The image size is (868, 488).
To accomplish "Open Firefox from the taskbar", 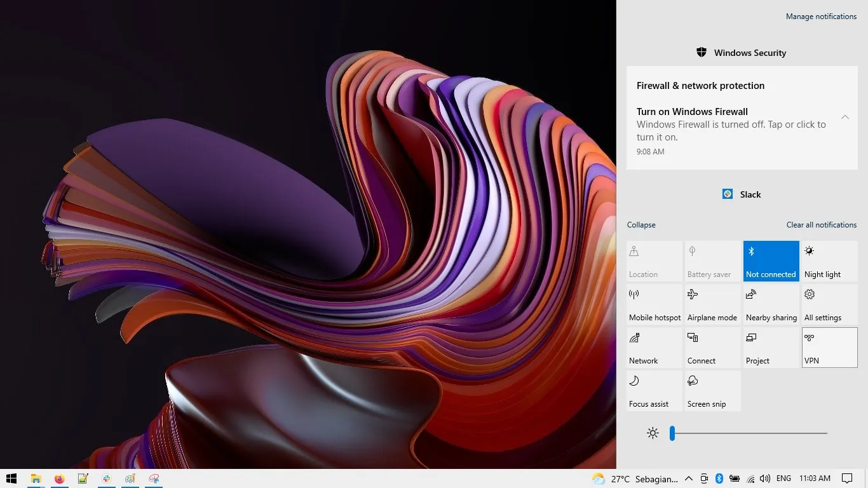I will click(60, 478).
